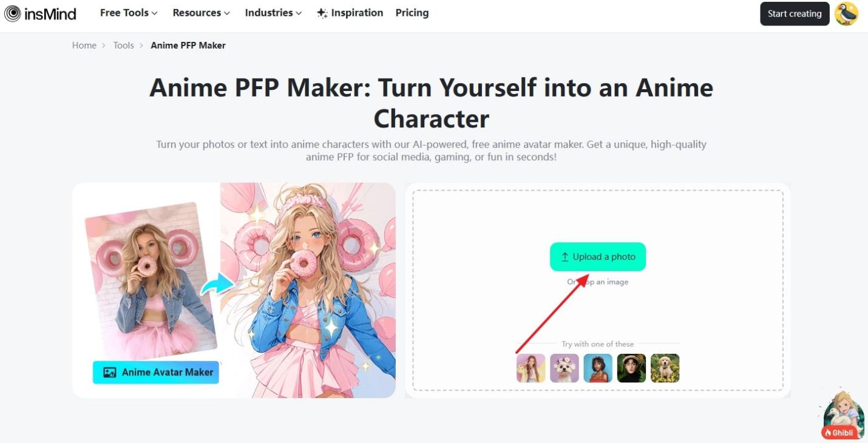Screen dimensions: 868x443
Task: Select the blonde girl sample photo
Action: 531,368
